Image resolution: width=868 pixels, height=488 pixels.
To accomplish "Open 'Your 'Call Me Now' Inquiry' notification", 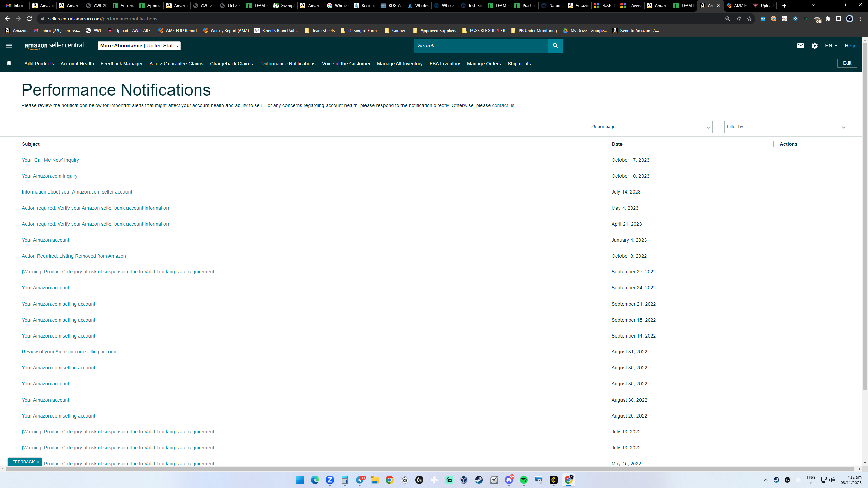I will [50, 160].
